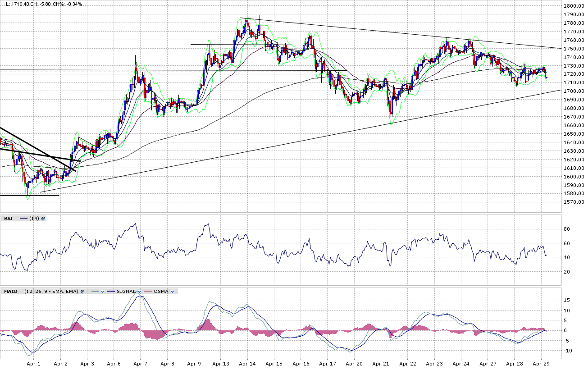The height and width of the screenshot is (370, 588).
Task: Toggle the MACD main line checkbox
Action: click(103, 292)
